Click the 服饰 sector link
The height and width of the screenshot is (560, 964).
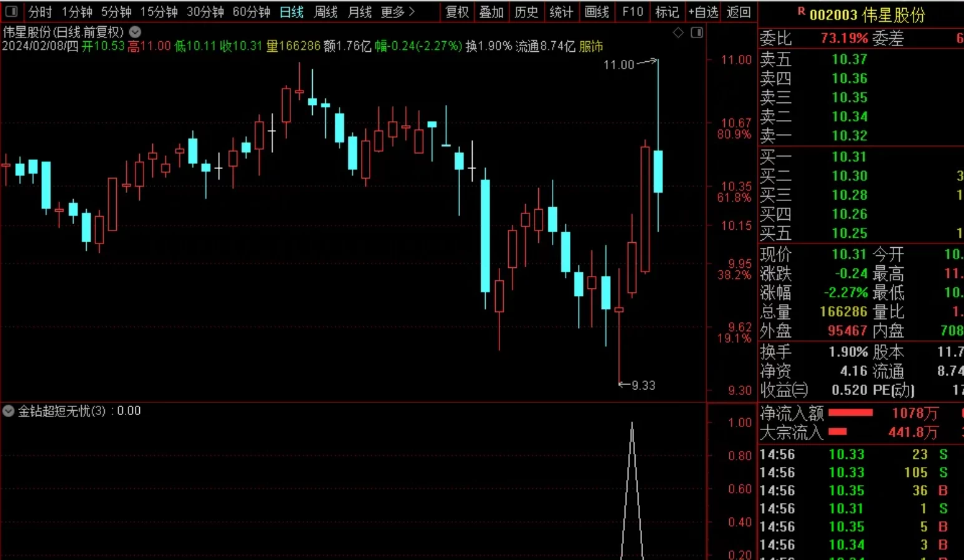[591, 46]
